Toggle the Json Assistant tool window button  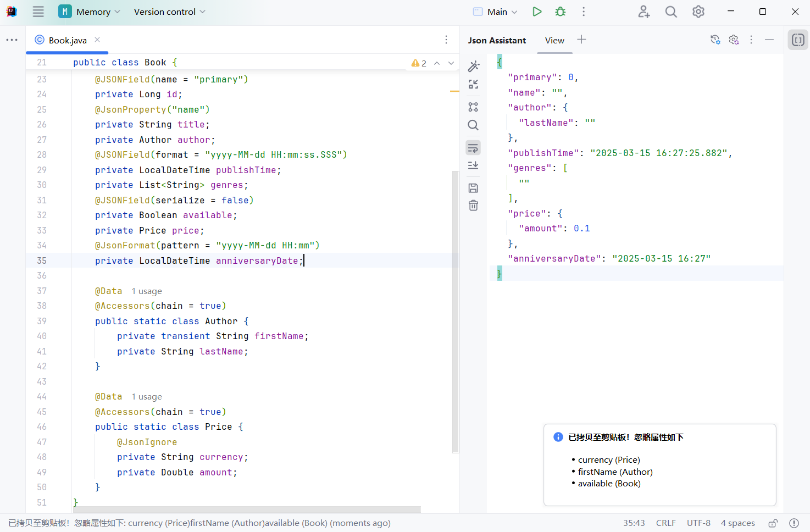click(798, 40)
